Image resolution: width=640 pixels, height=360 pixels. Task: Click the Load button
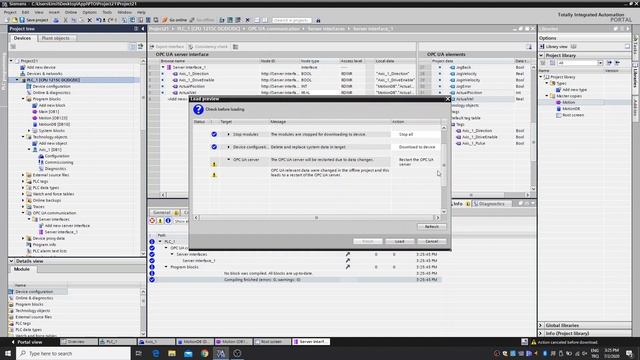point(399,241)
